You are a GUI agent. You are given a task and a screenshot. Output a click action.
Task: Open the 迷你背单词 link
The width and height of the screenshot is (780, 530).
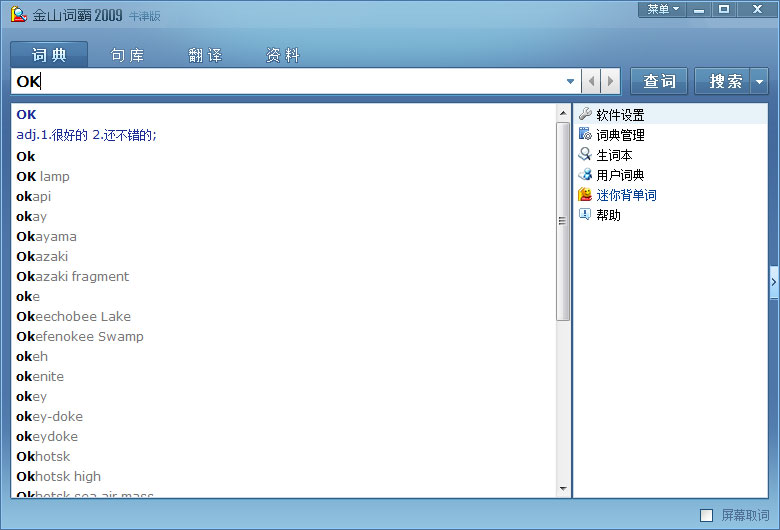point(626,195)
